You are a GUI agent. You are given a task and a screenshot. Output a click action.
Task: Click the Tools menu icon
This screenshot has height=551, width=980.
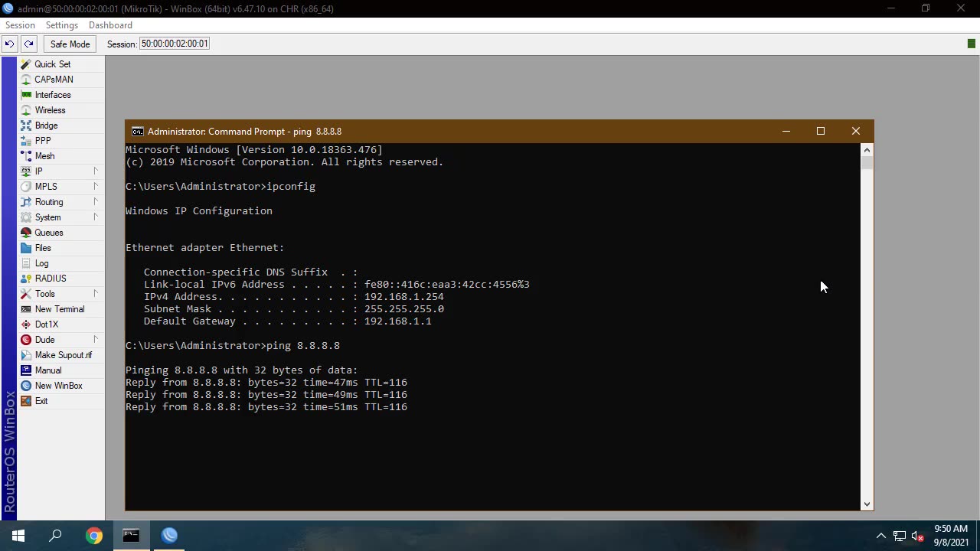[x=26, y=294]
